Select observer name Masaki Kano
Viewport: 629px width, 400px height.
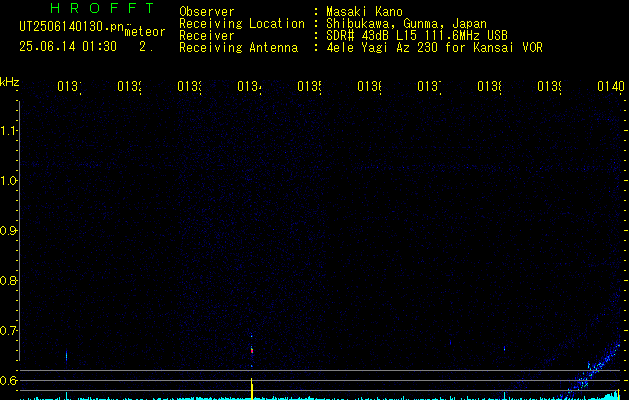click(x=364, y=12)
